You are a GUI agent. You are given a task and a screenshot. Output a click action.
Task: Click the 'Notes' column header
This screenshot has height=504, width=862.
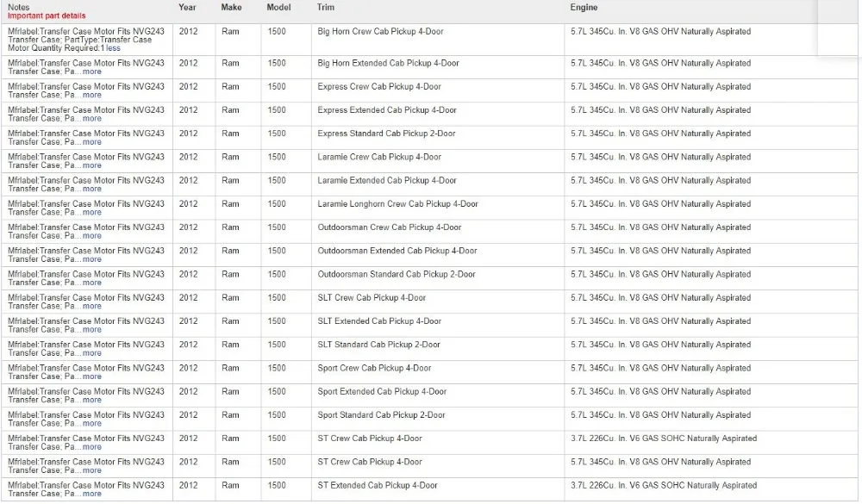[x=19, y=7]
